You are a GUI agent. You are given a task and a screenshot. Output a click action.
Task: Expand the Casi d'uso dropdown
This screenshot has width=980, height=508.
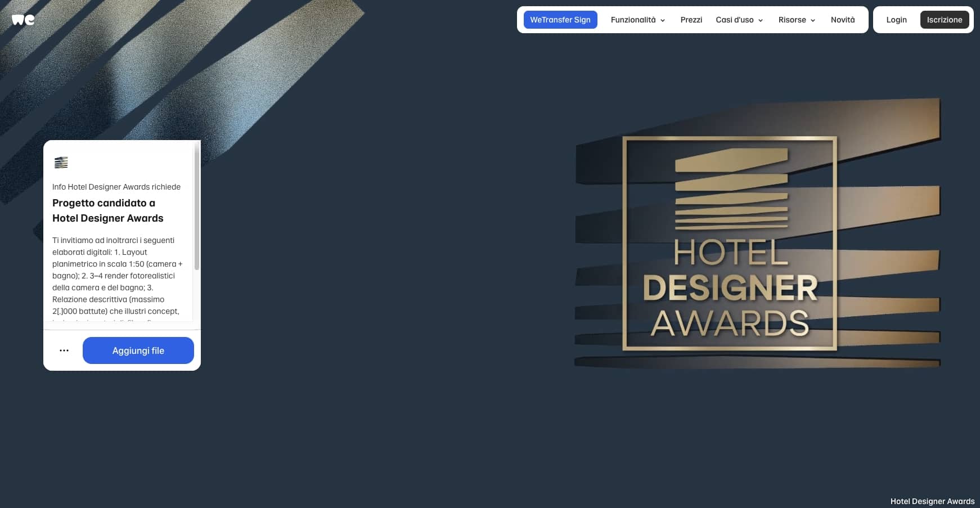pos(739,20)
